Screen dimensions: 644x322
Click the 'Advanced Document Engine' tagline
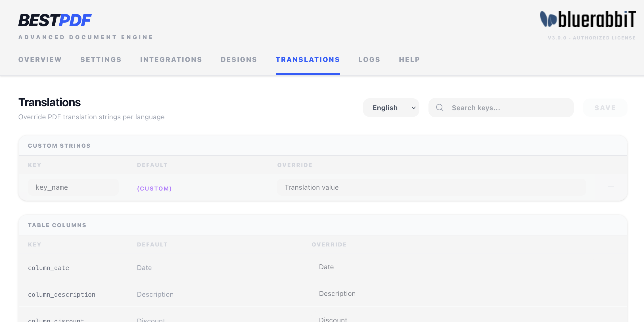pos(86,37)
